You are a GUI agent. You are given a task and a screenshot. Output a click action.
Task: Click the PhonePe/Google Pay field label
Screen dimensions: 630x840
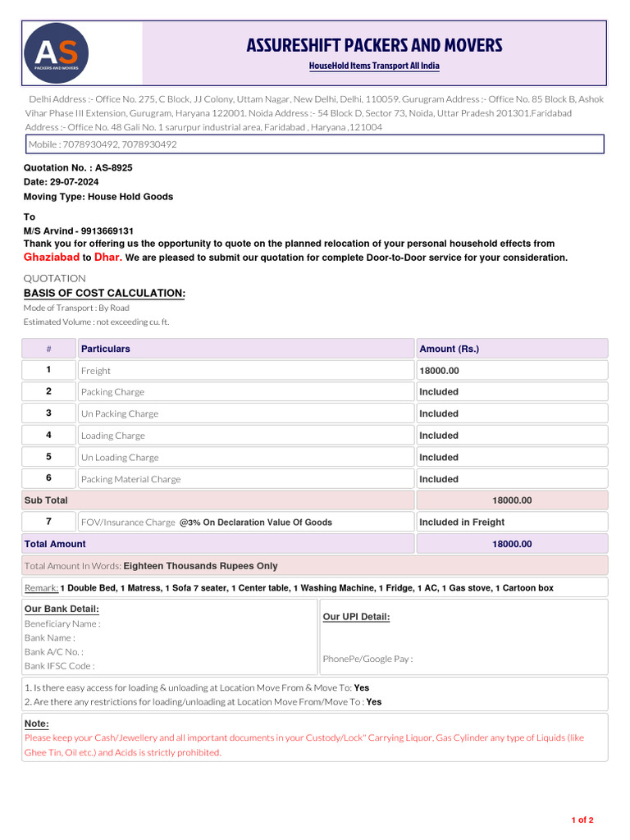[367, 659]
